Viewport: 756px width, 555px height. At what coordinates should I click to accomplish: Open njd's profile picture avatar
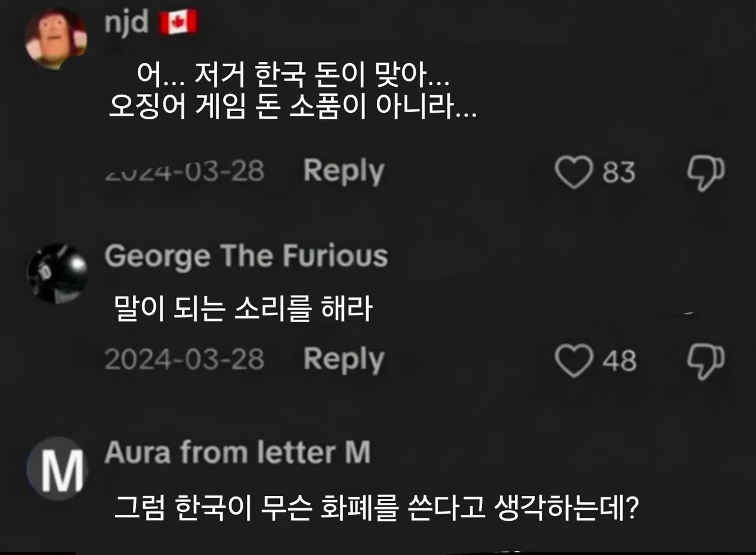(56, 38)
